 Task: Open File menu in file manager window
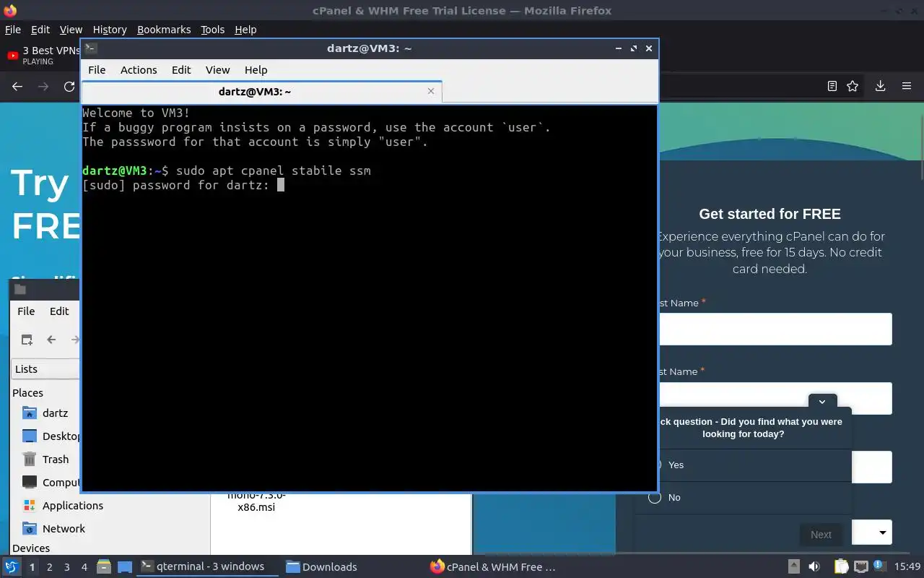pos(26,311)
